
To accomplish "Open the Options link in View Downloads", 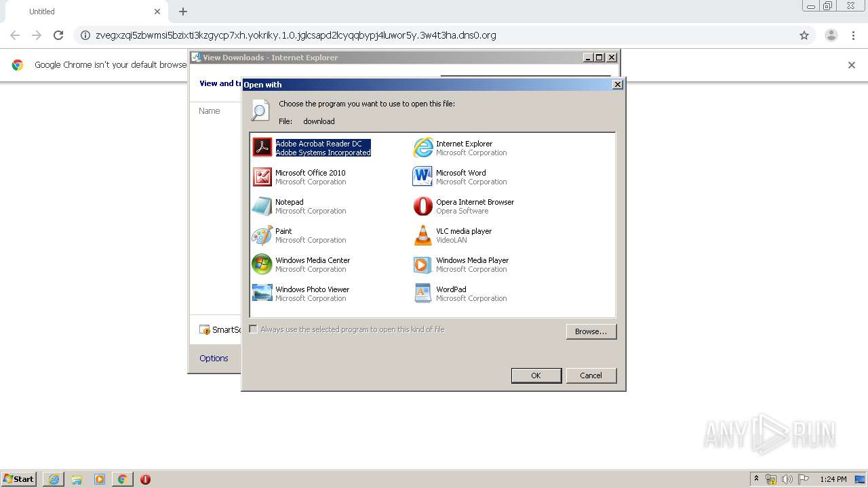I will pos(214,359).
